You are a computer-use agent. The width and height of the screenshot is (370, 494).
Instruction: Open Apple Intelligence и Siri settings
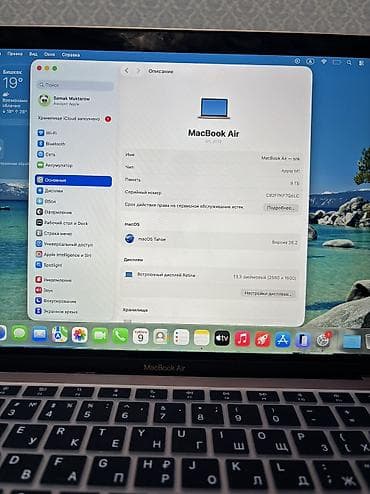pyautogui.click(x=63, y=255)
